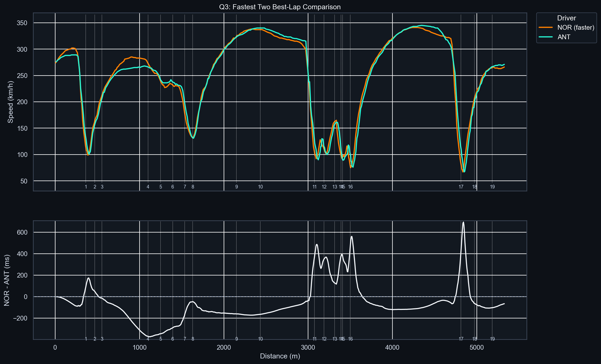Choose corner label 11 in the delta chart
The image size is (601, 364).
[x=315, y=339]
